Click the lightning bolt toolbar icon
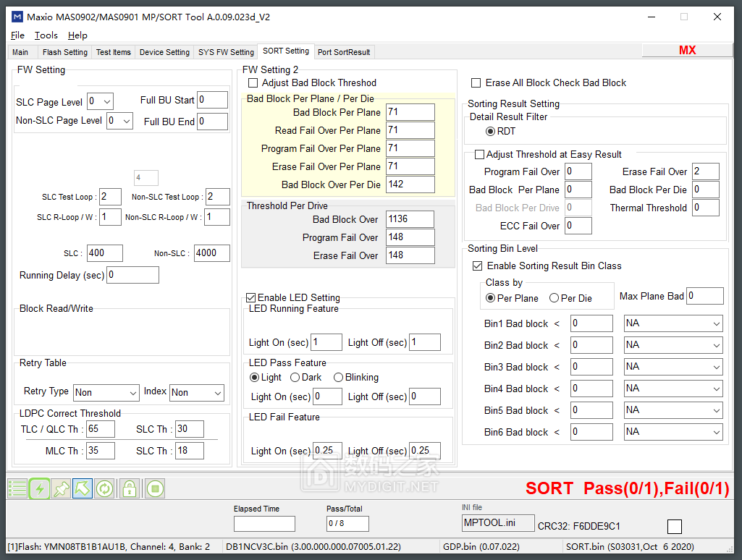 pos(40,488)
